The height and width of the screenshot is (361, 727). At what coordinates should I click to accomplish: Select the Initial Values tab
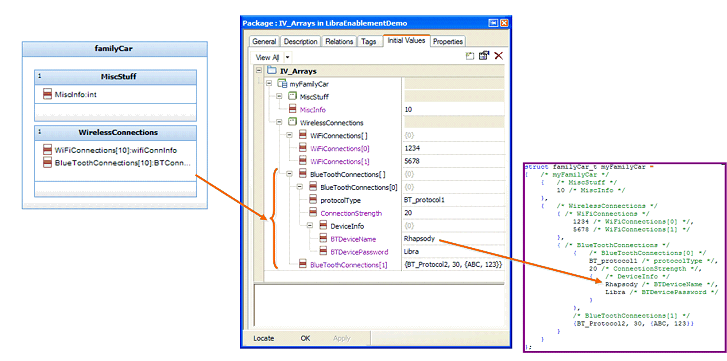(x=406, y=40)
